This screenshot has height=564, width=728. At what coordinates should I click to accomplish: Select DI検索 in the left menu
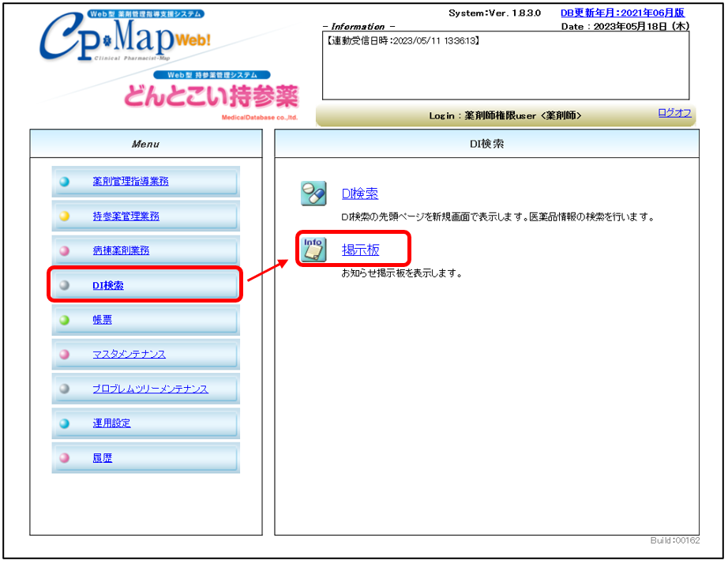pos(107,285)
